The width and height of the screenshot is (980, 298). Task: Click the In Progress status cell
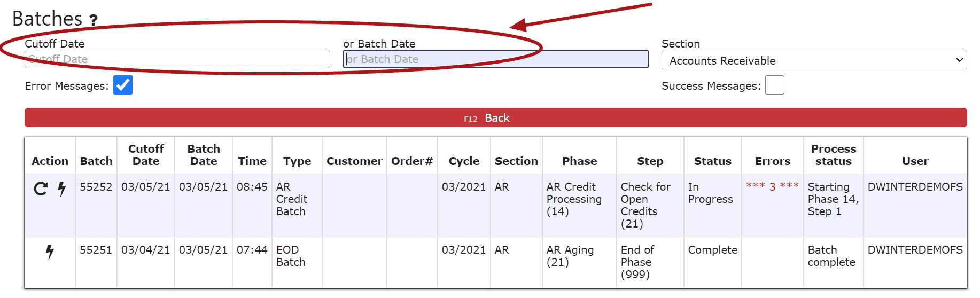710,193
